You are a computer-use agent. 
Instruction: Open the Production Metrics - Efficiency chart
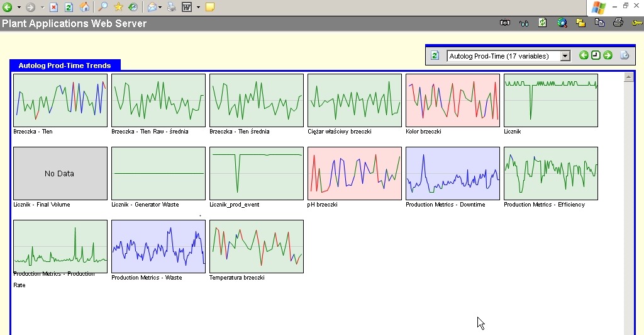(x=551, y=173)
